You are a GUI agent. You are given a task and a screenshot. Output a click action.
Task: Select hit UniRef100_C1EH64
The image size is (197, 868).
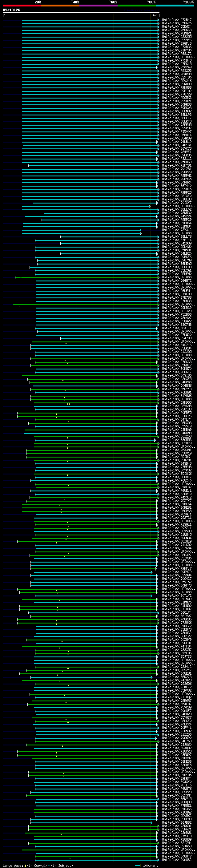click(x=177, y=223)
